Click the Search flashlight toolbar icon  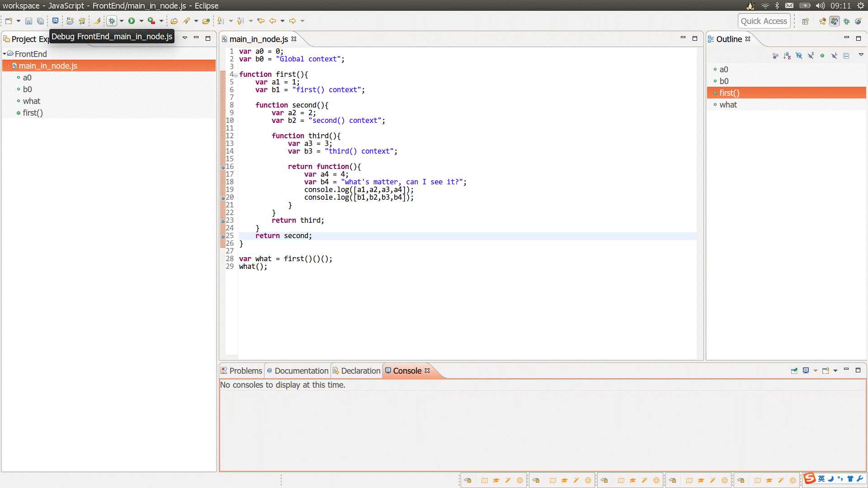pos(186,21)
